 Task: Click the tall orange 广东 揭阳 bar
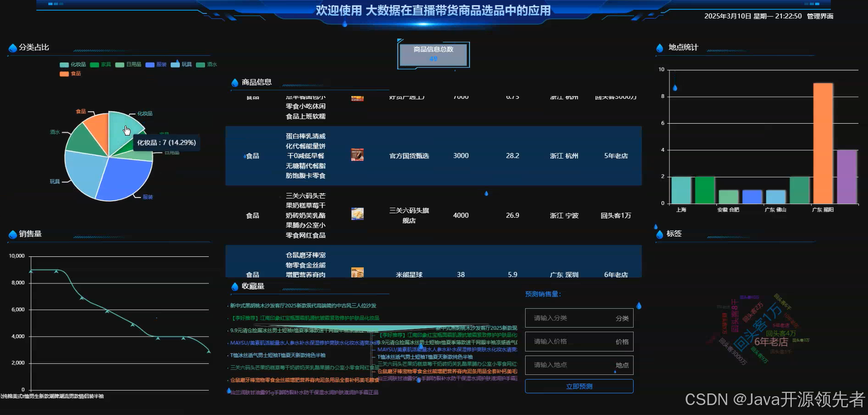(823, 143)
